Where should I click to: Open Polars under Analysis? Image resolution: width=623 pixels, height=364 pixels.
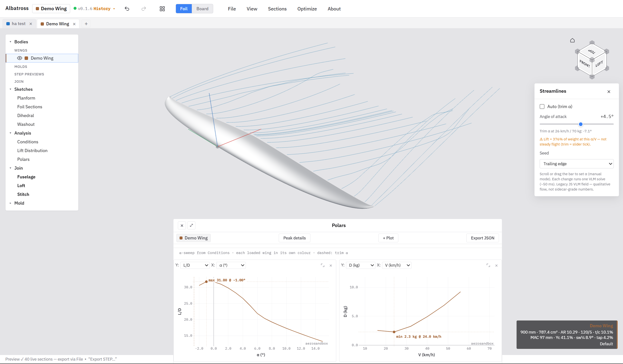click(23, 159)
